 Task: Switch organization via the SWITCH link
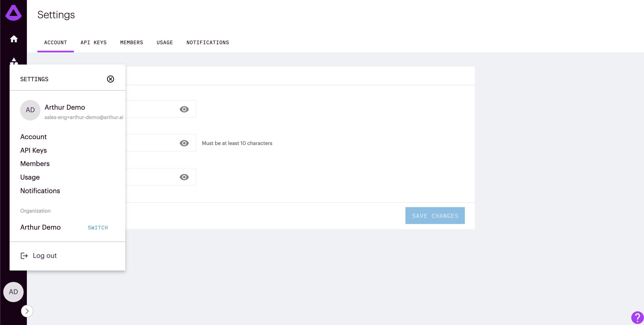coord(98,228)
